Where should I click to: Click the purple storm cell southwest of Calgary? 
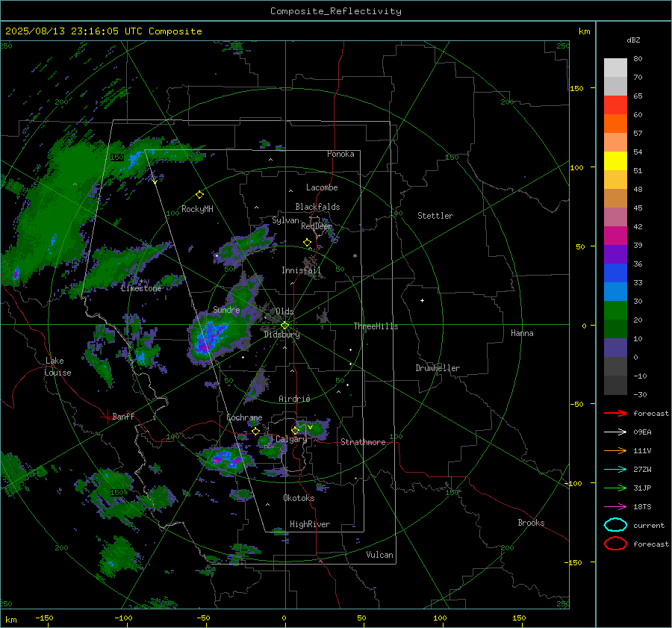pyautogui.click(x=226, y=461)
